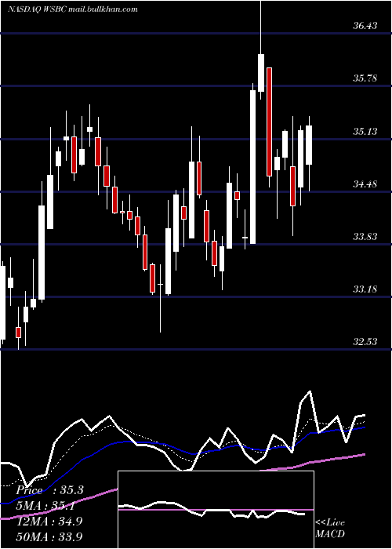Click the last white candle on the right
392x549 pixels.
pyautogui.click(x=309, y=145)
